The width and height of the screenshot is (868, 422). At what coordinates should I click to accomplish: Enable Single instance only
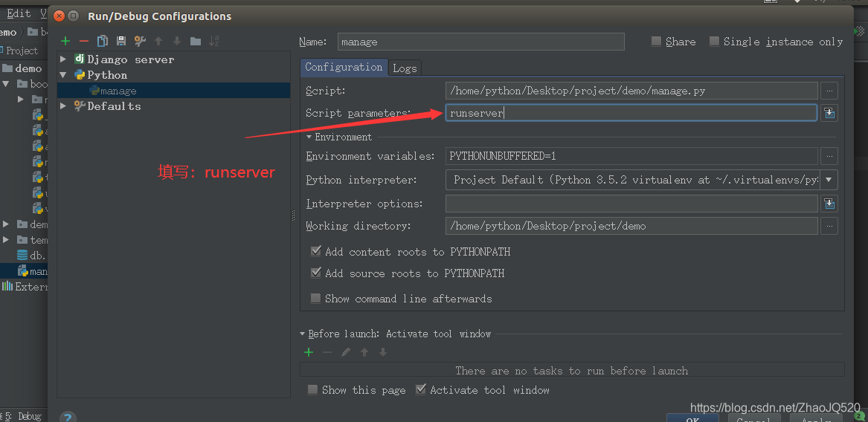click(x=714, y=42)
